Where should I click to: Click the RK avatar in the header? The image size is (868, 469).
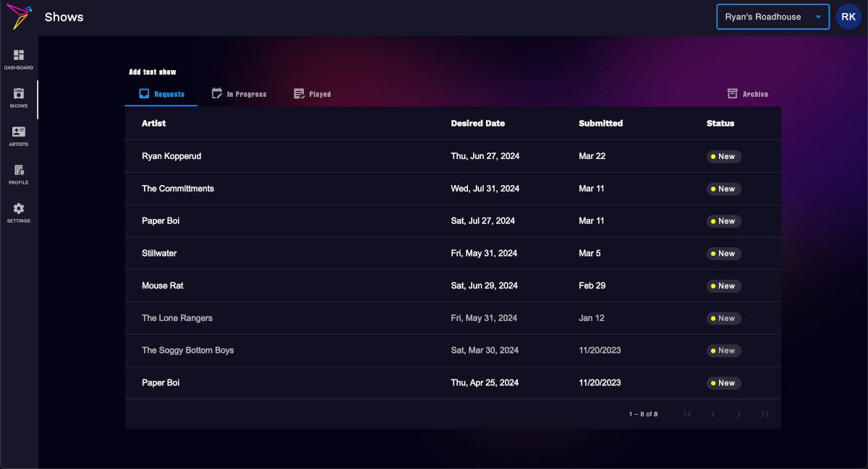pos(848,16)
